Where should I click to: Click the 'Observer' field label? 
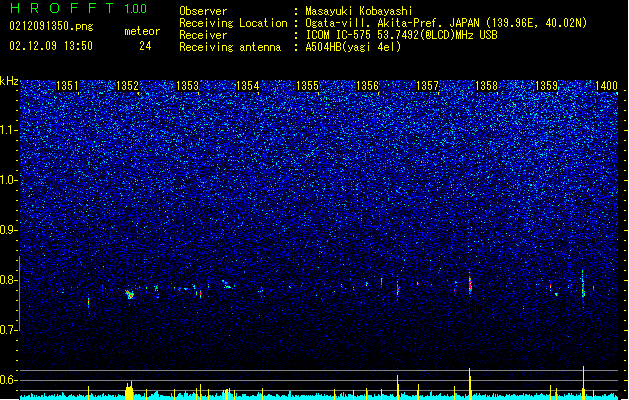click(x=203, y=11)
